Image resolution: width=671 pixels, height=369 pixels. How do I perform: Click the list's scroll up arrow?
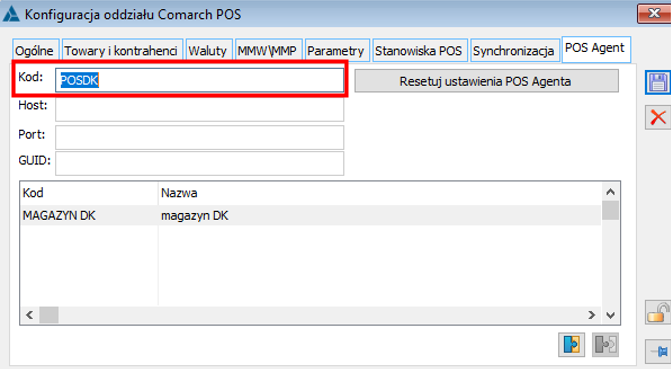coord(611,192)
